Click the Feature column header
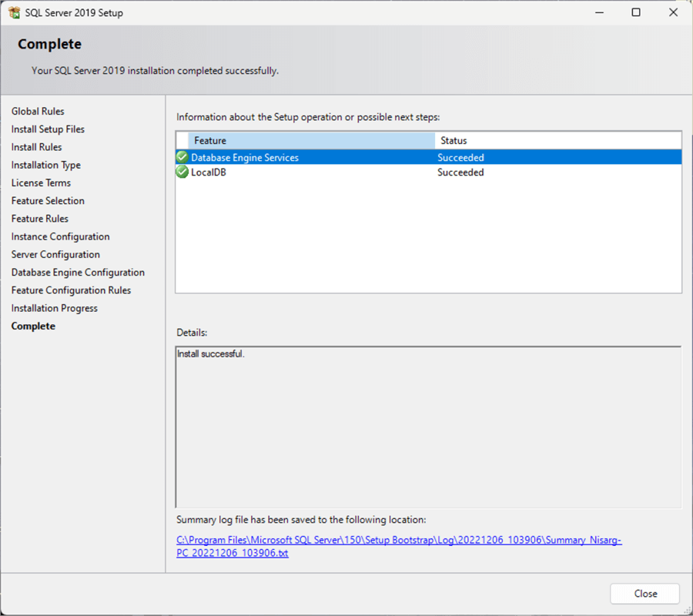 [311, 140]
